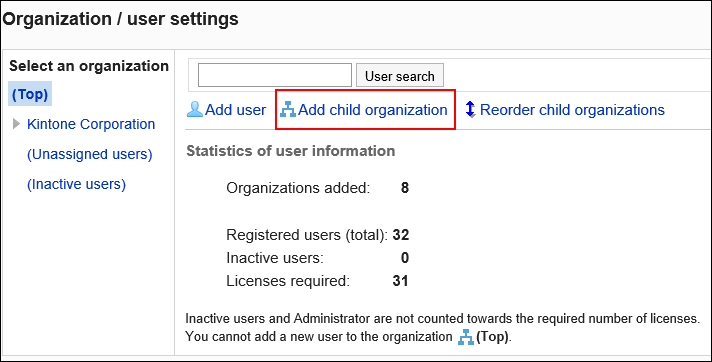The width and height of the screenshot is (712, 362).
Task: Click 'Statistics of user information' heading
Action: [x=291, y=151]
